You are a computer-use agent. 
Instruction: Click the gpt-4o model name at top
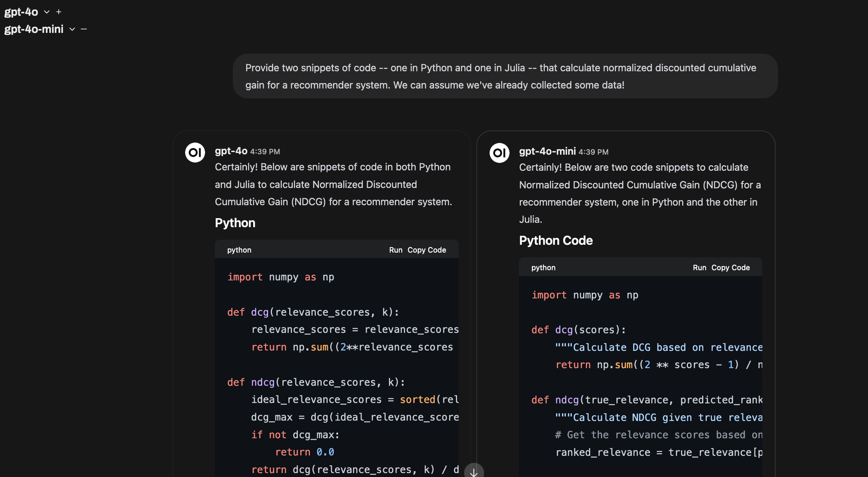21,12
